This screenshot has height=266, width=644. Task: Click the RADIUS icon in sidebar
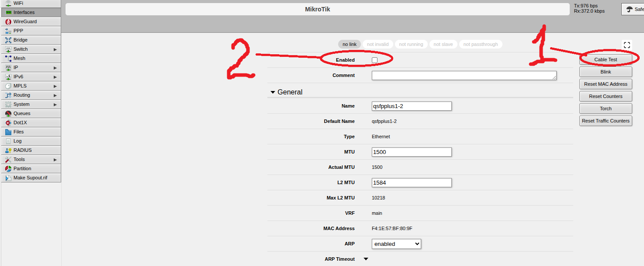pos(8,150)
